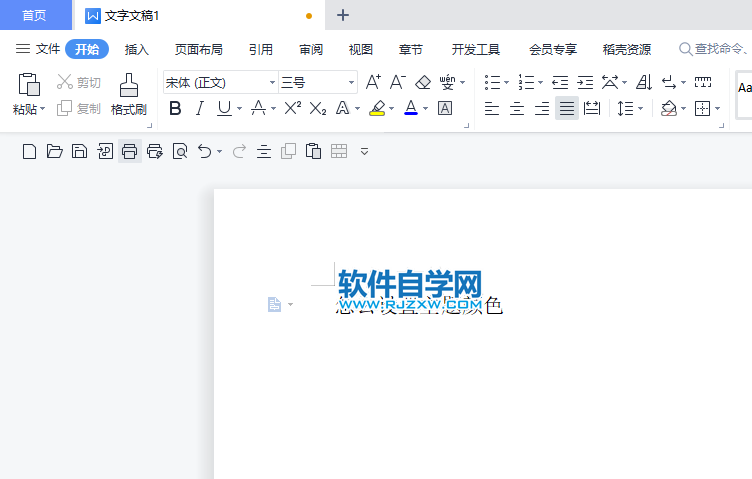752x479 pixels.
Task: Toggle superscript X² formatting
Action: click(293, 108)
